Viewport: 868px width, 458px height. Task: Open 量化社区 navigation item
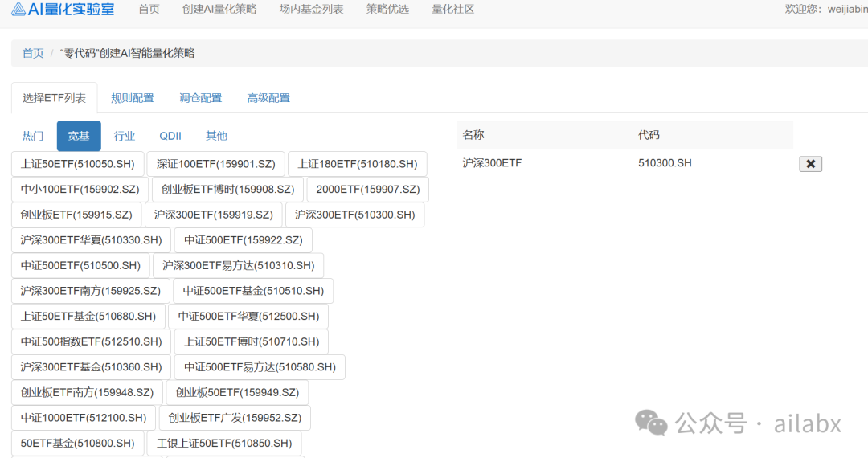coord(452,10)
